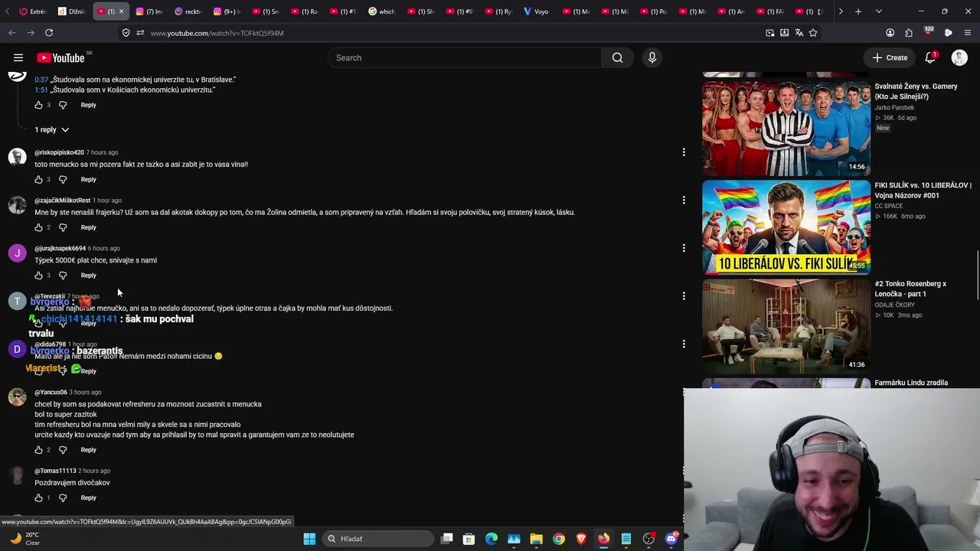This screenshot has width=980, height=551.
Task: Open the "10 Liberálov vs. Fiki Sulík" thumbnail
Action: (x=786, y=227)
